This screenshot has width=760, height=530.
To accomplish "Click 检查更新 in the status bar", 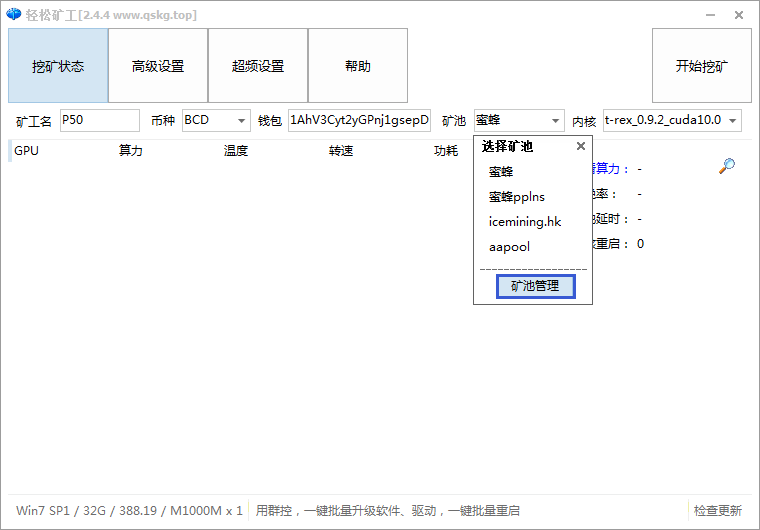I will 718,510.
